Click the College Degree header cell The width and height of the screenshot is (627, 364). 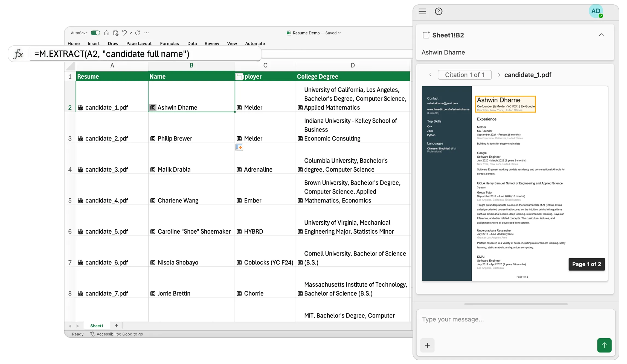(353, 77)
